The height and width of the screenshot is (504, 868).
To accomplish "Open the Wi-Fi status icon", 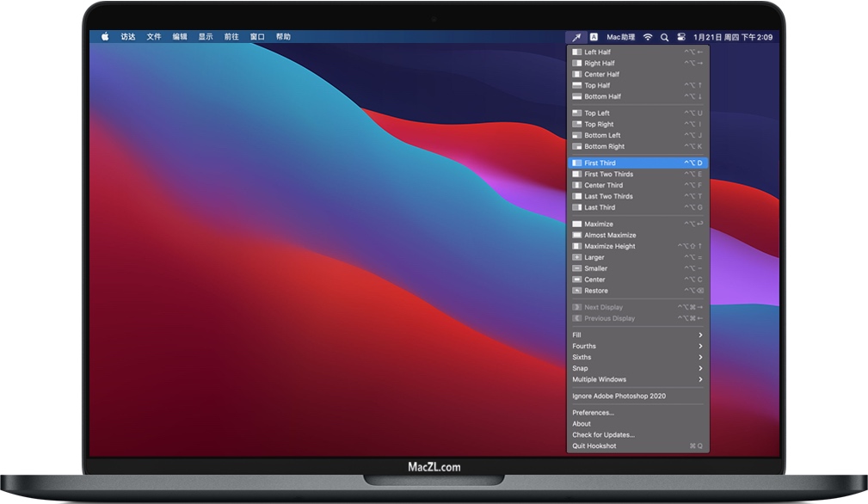I will click(646, 37).
